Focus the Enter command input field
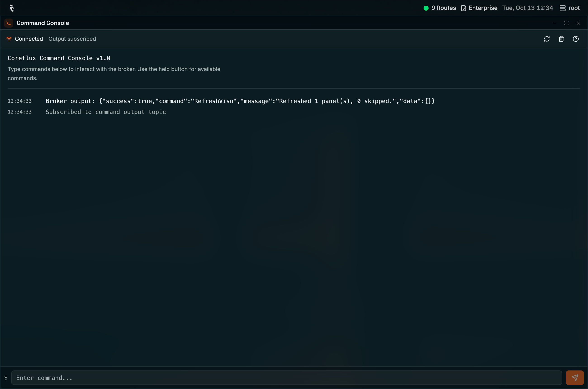588x389 pixels. pos(287,378)
